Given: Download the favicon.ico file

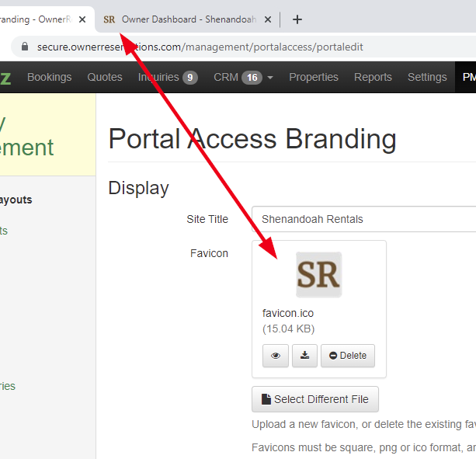Looking at the screenshot, I should (x=305, y=356).
